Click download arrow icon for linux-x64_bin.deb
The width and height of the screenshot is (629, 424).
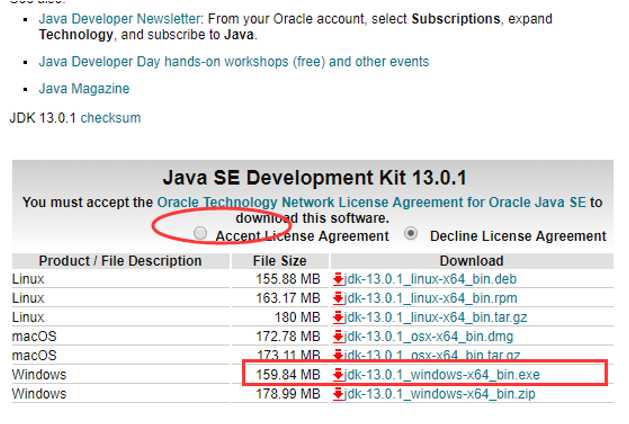338,279
